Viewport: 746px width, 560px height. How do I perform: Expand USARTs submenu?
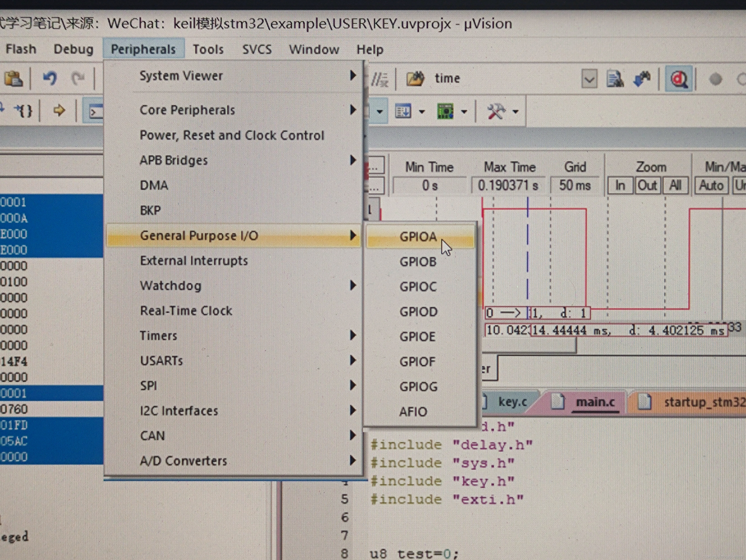point(233,360)
